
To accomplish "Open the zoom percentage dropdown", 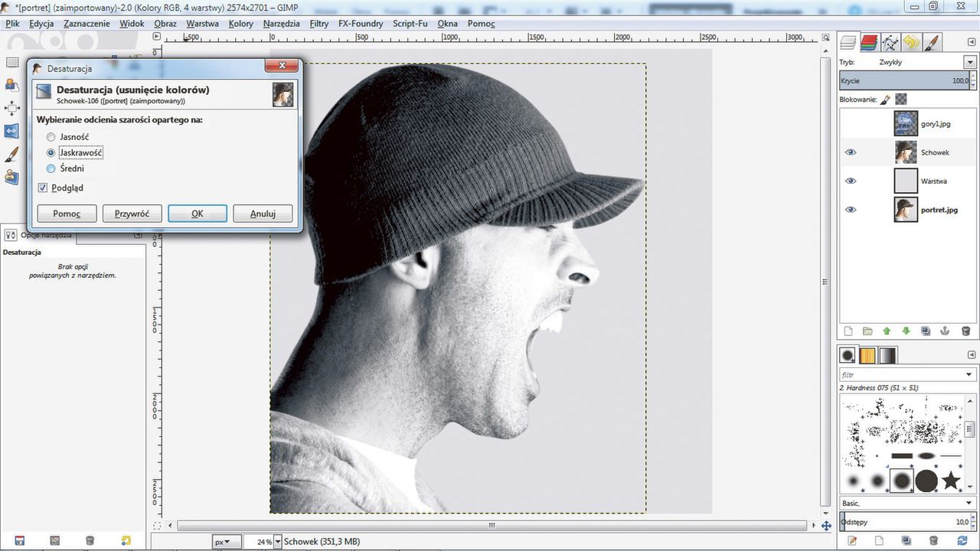I will (277, 542).
